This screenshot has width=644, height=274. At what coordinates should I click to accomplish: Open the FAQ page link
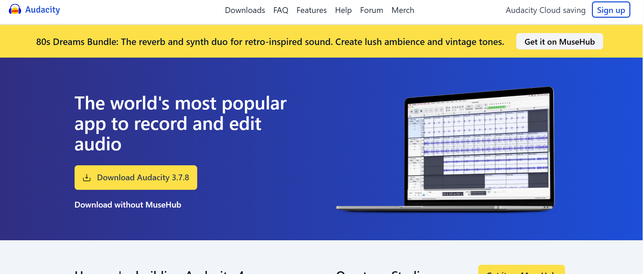point(281,10)
